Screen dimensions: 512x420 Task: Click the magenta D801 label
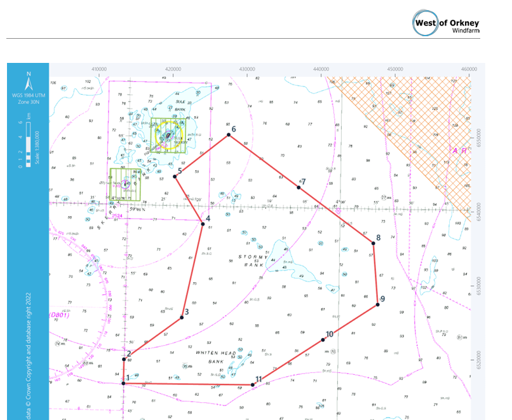coord(58,313)
